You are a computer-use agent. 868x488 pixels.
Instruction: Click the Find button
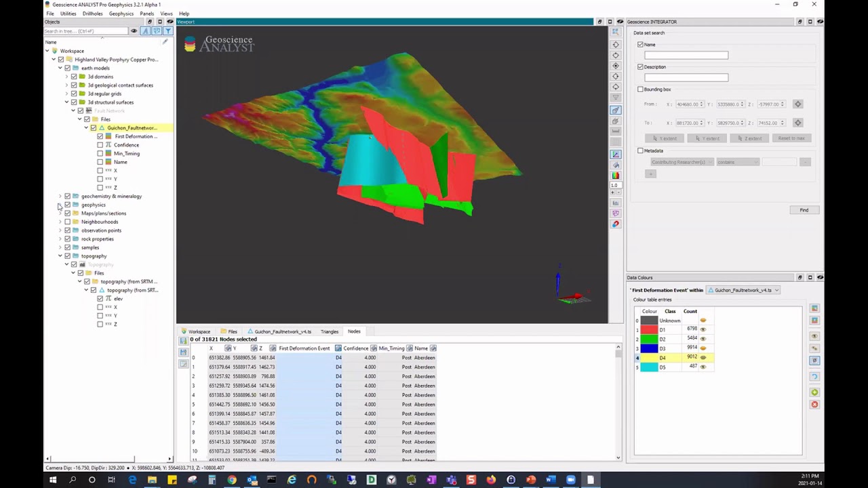coord(804,210)
